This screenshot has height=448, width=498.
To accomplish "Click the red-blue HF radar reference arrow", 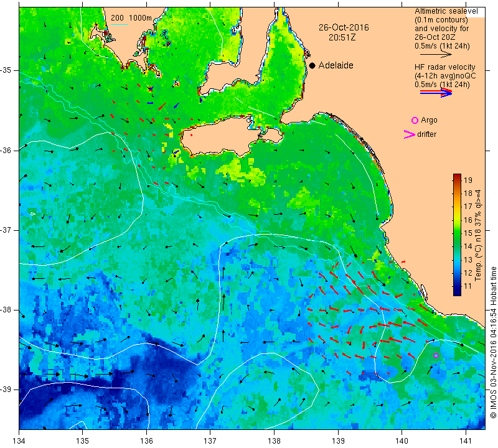I will [436, 93].
